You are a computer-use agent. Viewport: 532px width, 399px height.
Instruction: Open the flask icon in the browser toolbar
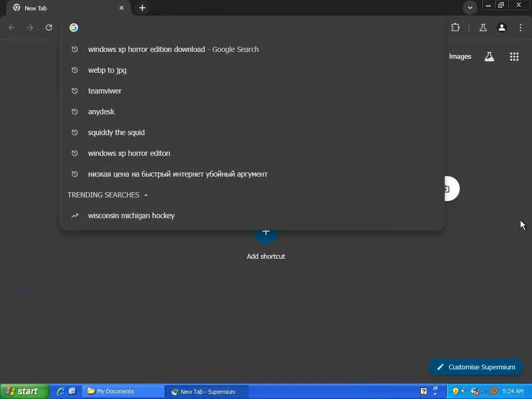483,28
